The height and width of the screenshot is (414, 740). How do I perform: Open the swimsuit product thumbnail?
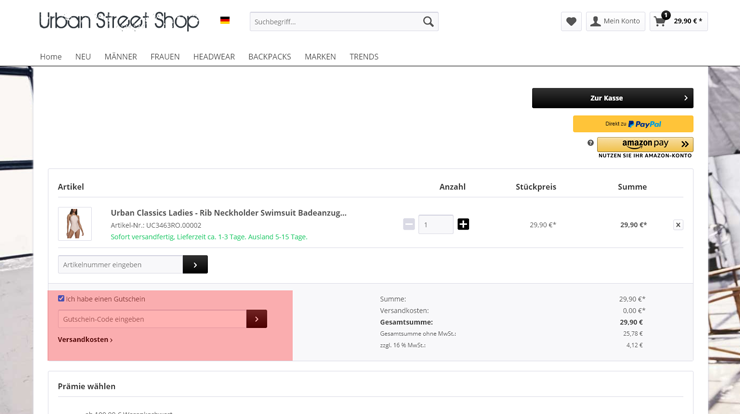point(75,224)
